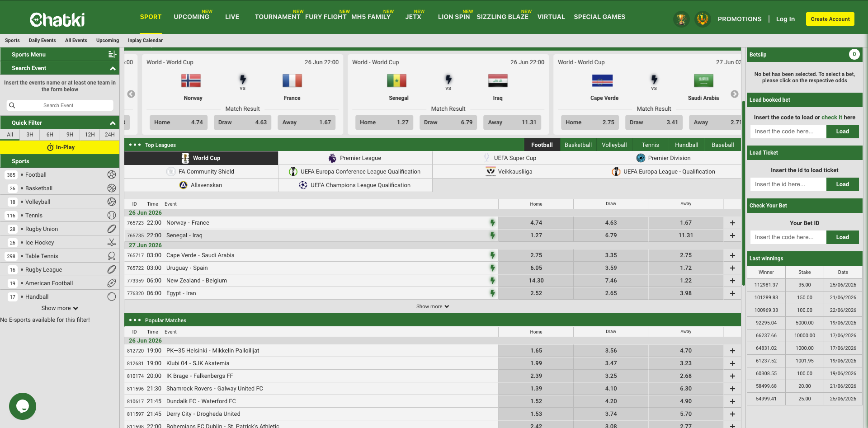The height and width of the screenshot is (428, 868).
Task: Select the 24H time filter
Action: [109, 135]
